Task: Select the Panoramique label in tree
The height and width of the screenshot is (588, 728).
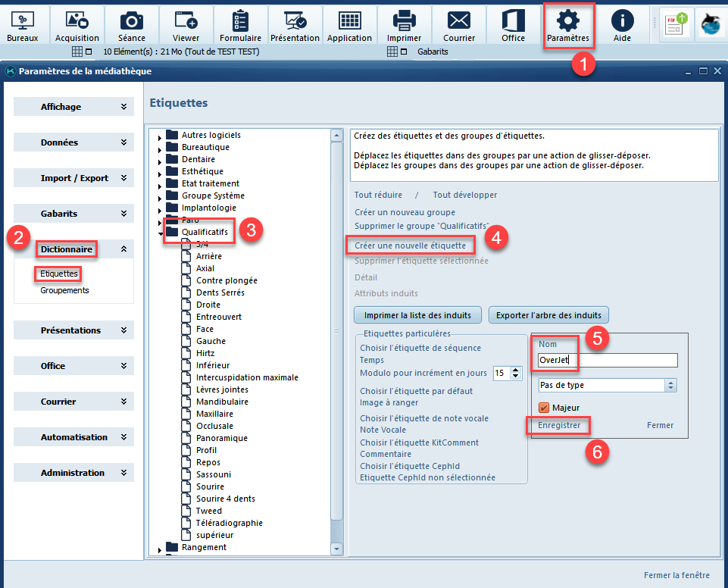Action: [221, 438]
